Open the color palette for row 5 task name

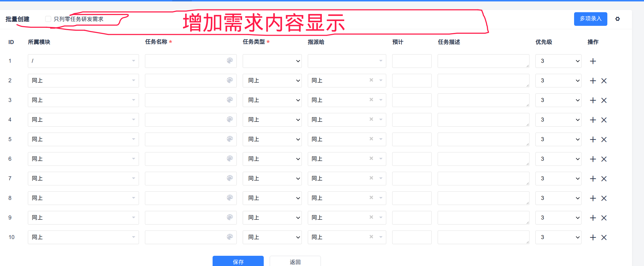click(230, 139)
